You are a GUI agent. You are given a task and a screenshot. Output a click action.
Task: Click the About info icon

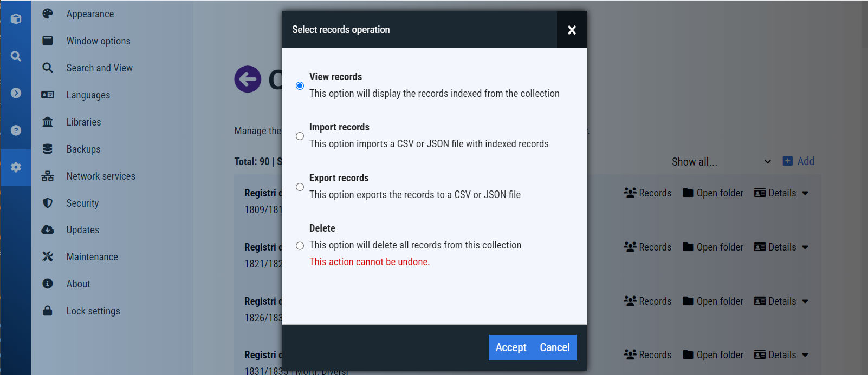[x=48, y=284]
